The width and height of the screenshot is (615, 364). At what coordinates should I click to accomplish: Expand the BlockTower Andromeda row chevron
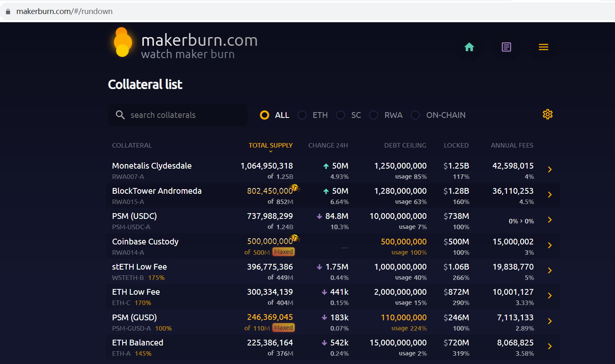[550, 195]
